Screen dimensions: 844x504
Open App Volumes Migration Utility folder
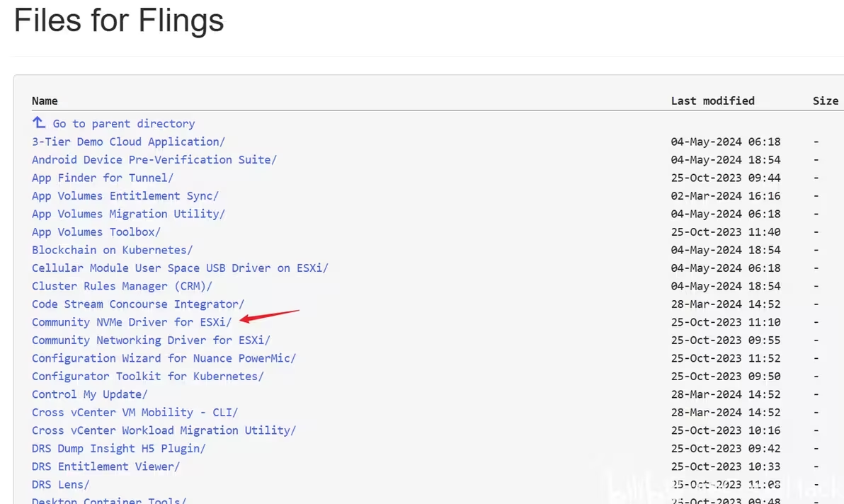pyautogui.click(x=128, y=214)
